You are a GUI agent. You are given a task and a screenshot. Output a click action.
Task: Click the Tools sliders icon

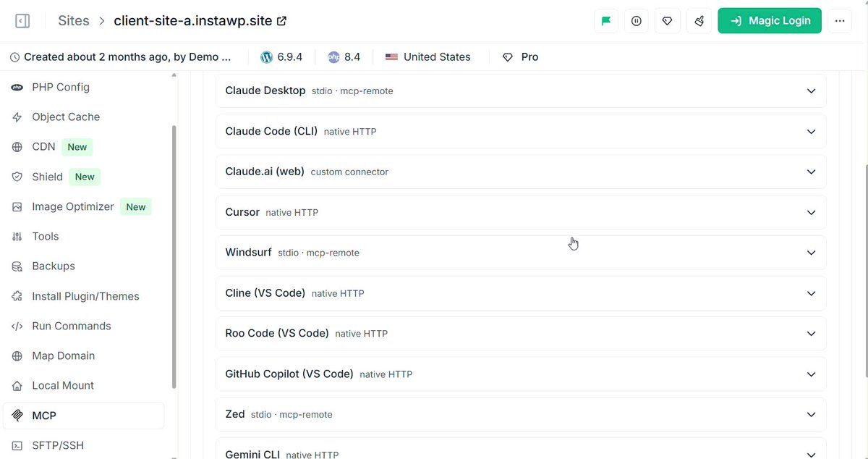point(17,236)
